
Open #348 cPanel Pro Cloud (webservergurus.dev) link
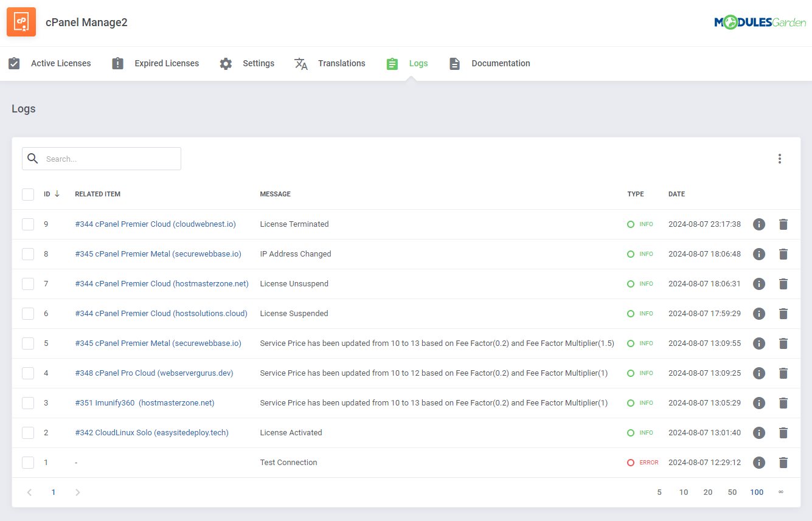pyautogui.click(x=154, y=373)
